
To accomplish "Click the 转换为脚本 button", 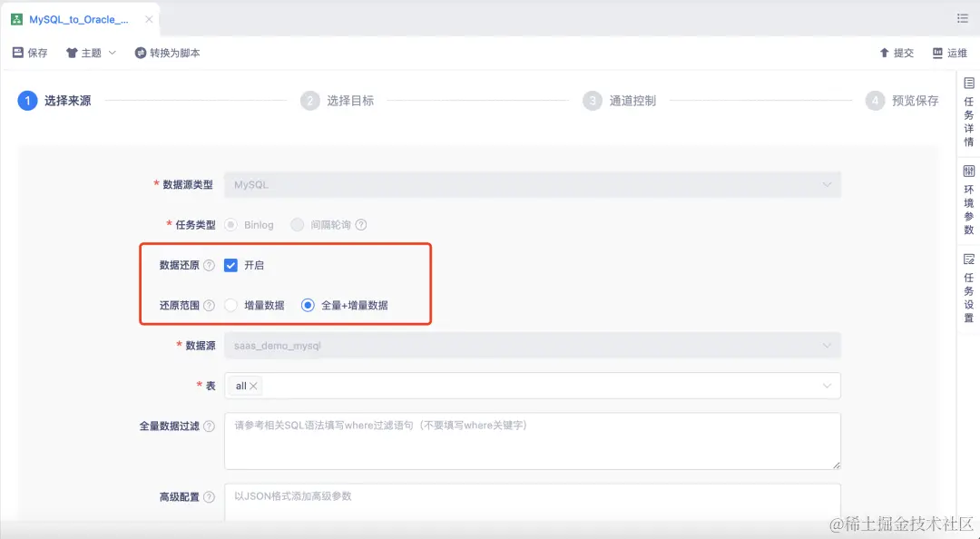I will coord(168,53).
